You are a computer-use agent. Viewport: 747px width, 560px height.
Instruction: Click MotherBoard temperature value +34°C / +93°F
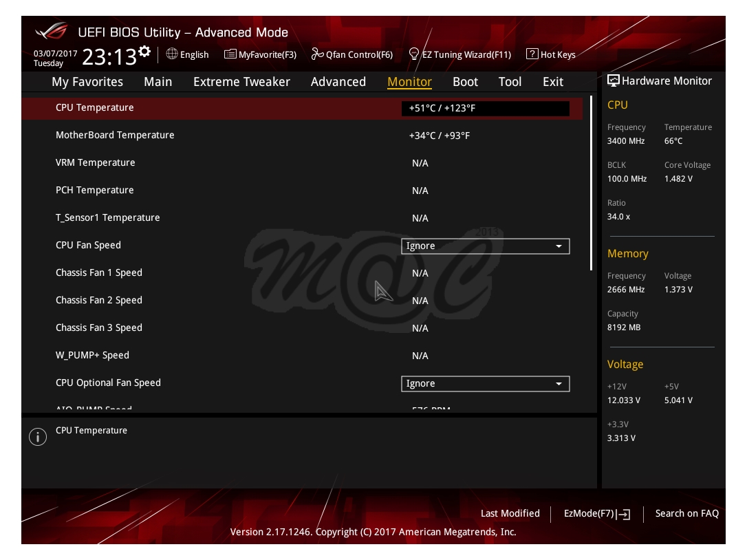440,136
